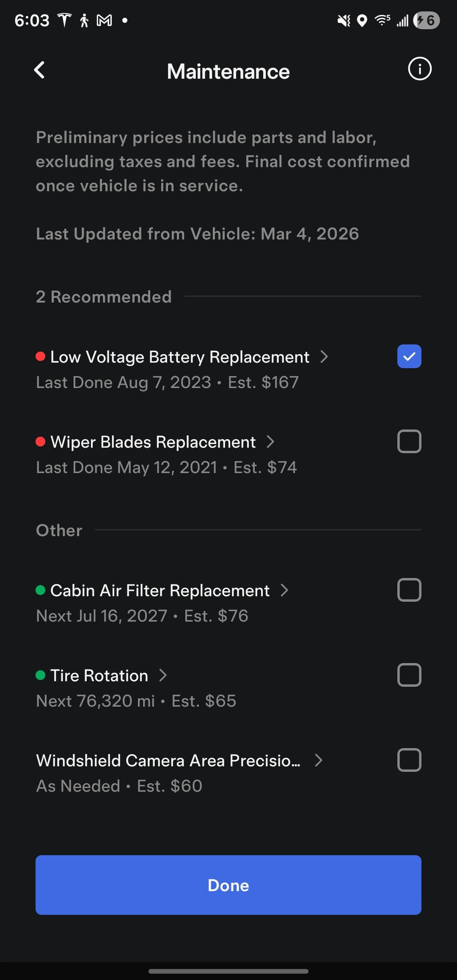
Task: Tap the Wi-Fi status icon
Action: coord(382,20)
